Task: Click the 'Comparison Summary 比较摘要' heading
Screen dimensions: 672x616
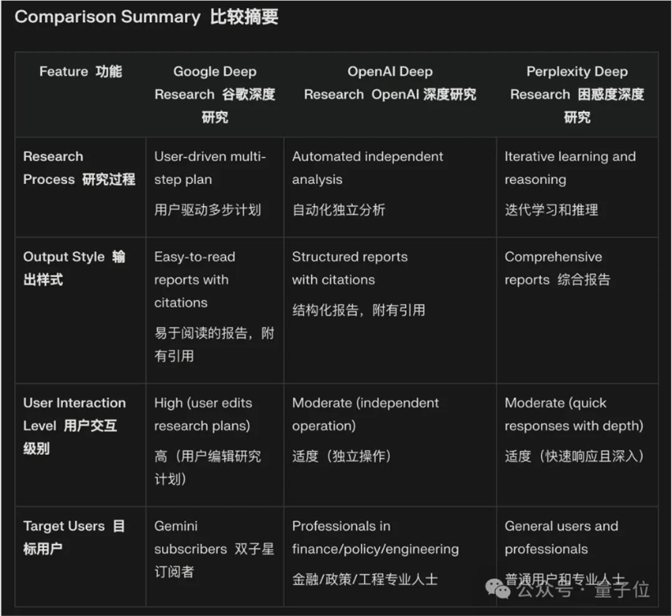Action: pyautogui.click(x=147, y=17)
